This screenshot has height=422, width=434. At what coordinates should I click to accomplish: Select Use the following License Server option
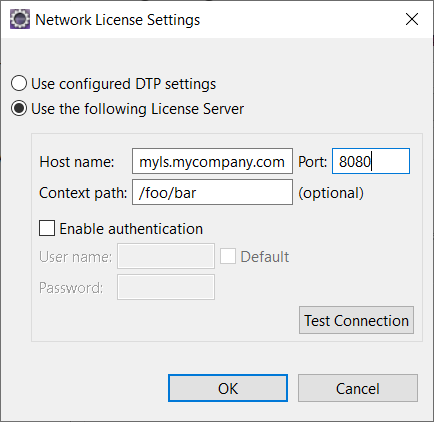[19, 109]
